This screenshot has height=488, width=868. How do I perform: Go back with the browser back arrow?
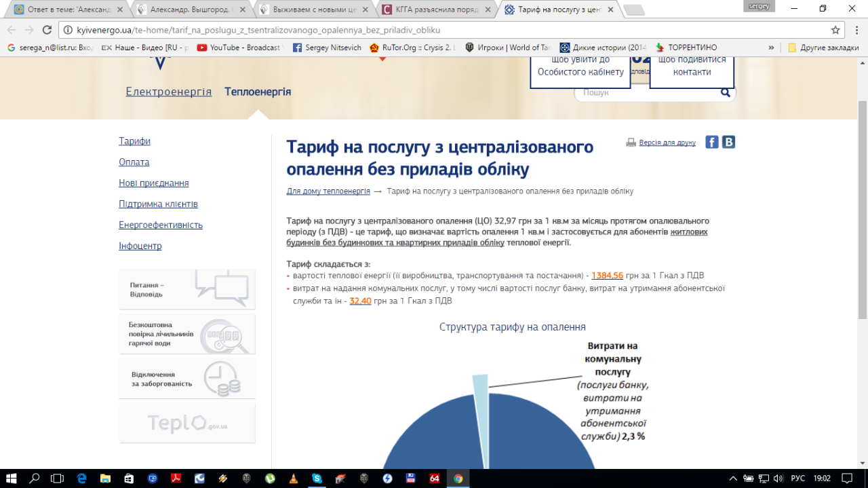point(11,30)
